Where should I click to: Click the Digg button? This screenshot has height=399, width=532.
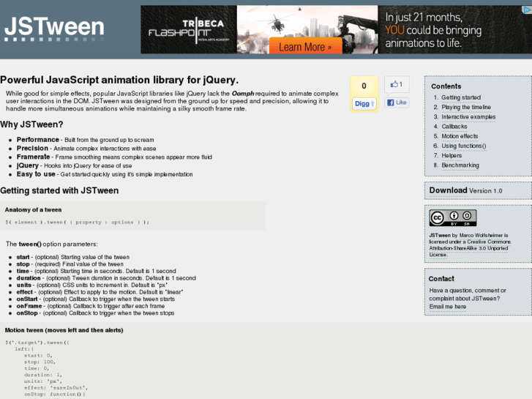tap(364, 103)
